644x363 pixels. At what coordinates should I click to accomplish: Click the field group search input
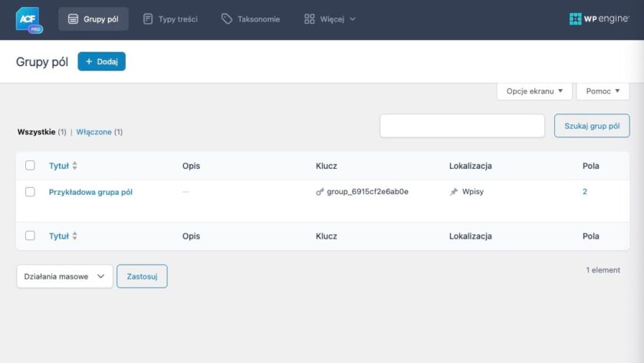pyautogui.click(x=462, y=126)
